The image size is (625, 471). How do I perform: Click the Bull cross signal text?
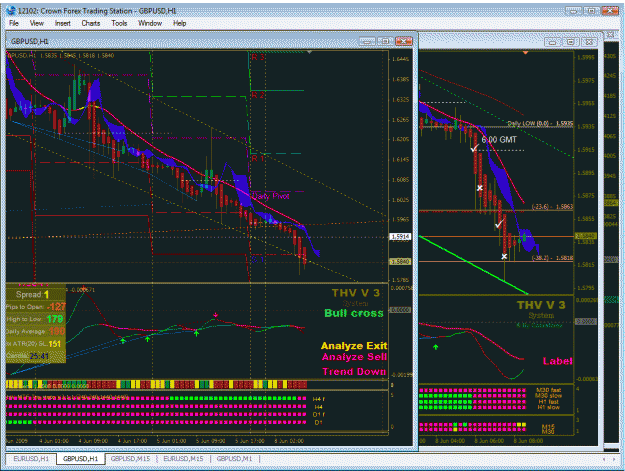[354, 313]
